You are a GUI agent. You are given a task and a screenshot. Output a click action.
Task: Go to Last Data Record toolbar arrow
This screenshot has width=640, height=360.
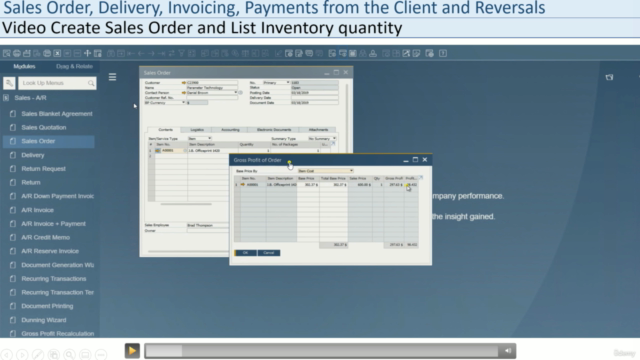[x=162, y=53]
